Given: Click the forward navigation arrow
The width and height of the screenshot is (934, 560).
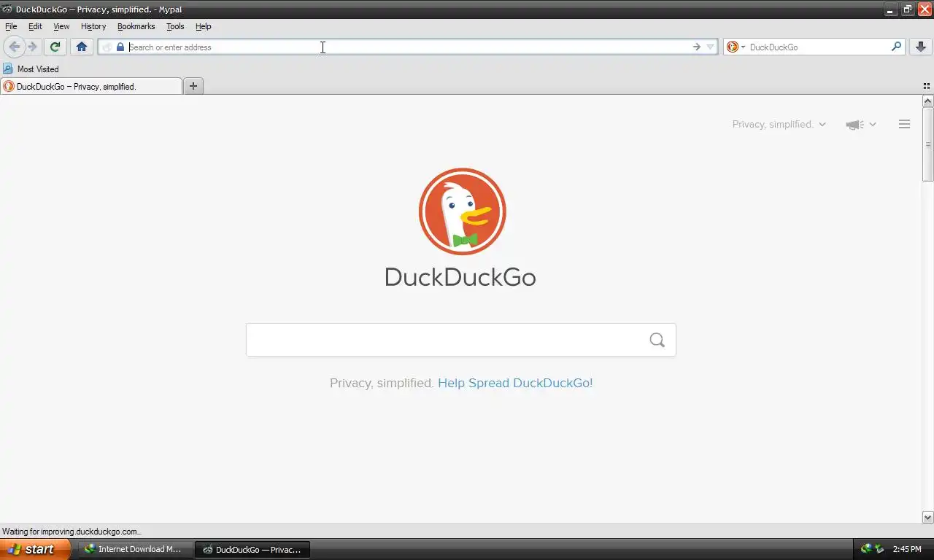Looking at the screenshot, I should pyautogui.click(x=32, y=47).
